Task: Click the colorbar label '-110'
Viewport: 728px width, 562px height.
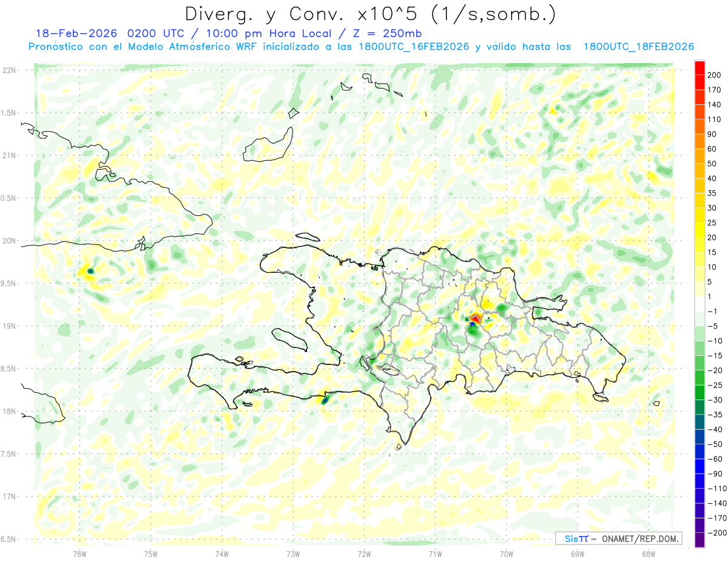Action: point(718,489)
